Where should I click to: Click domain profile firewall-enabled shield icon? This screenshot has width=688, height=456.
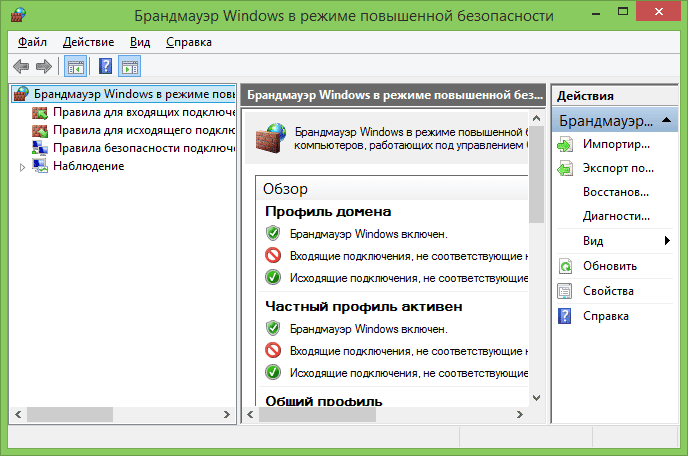273,233
